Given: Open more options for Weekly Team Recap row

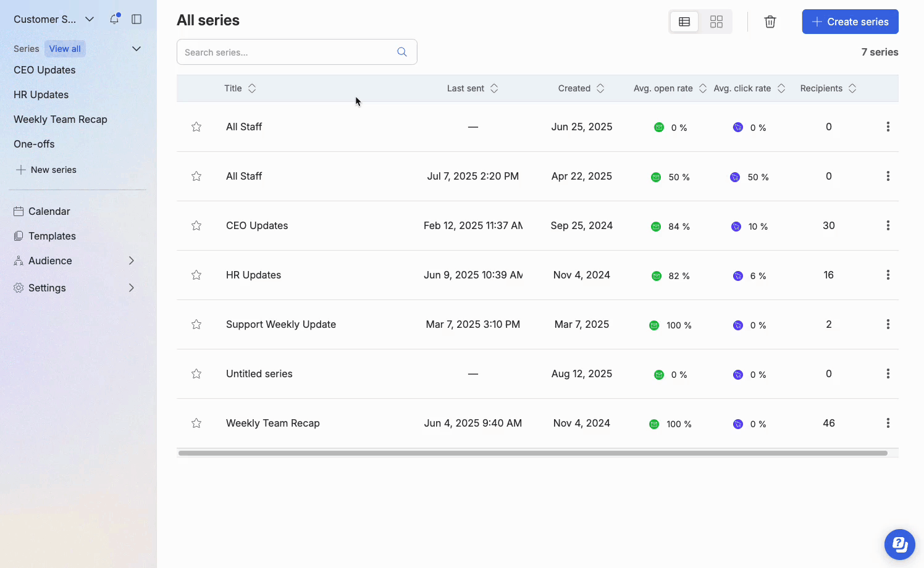Looking at the screenshot, I should [888, 423].
